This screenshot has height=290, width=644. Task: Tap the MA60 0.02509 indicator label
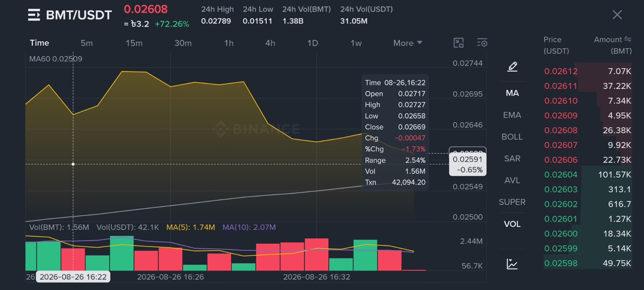(56, 59)
